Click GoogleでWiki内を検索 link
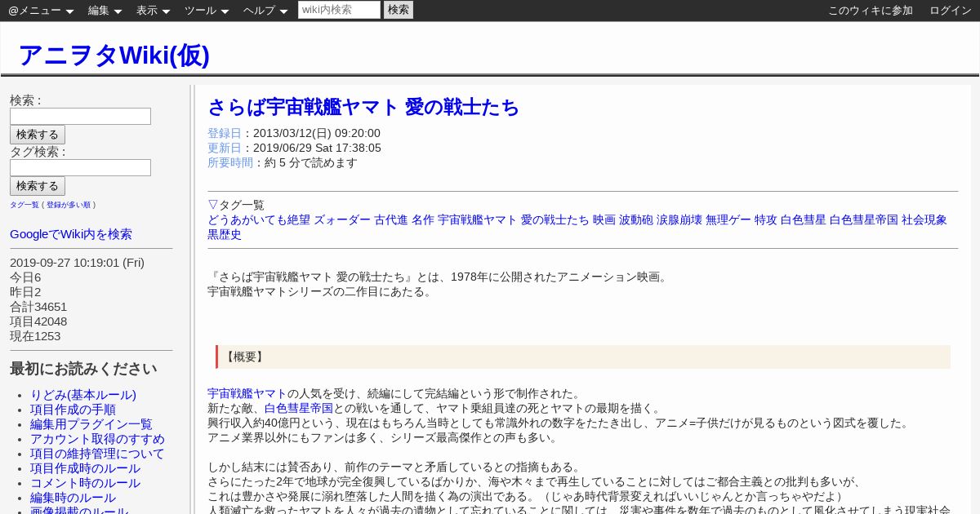 tap(71, 234)
